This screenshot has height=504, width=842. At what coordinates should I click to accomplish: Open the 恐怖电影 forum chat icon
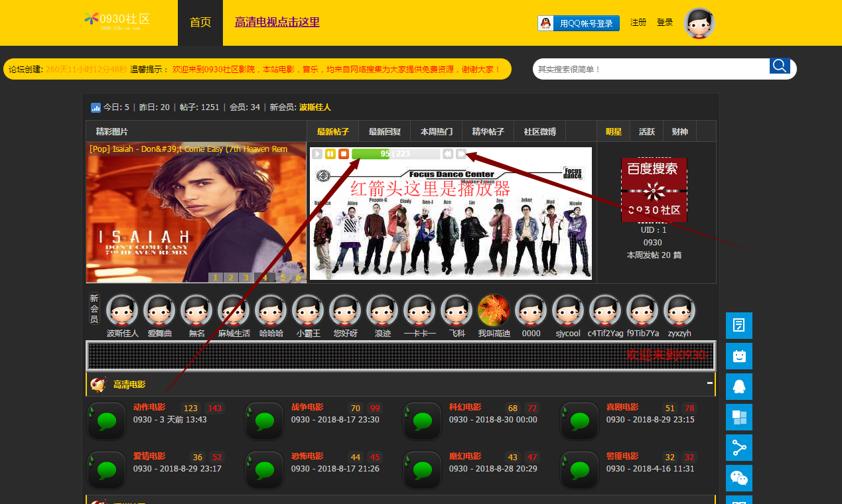click(x=265, y=470)
